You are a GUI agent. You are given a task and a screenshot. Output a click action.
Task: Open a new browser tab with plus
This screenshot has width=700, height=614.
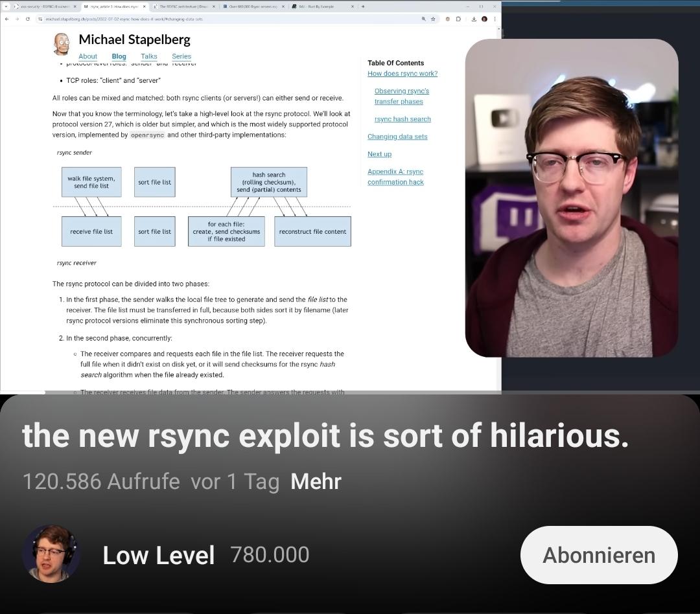tap(363, 6)
